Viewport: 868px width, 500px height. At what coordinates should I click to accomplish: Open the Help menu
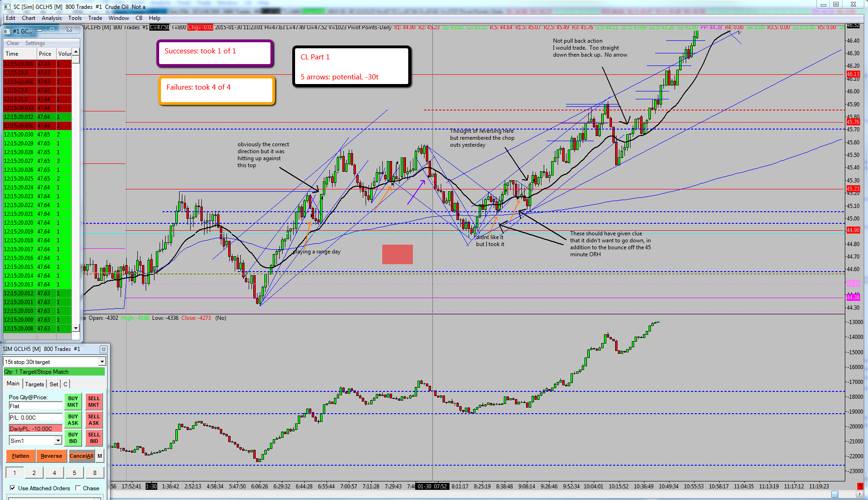tap(154, 18)
